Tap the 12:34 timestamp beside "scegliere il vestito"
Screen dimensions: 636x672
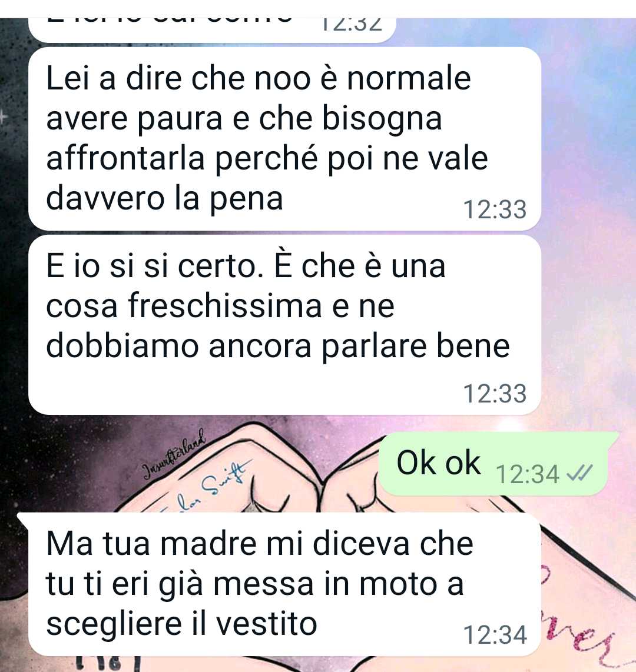tap(495, 635)
